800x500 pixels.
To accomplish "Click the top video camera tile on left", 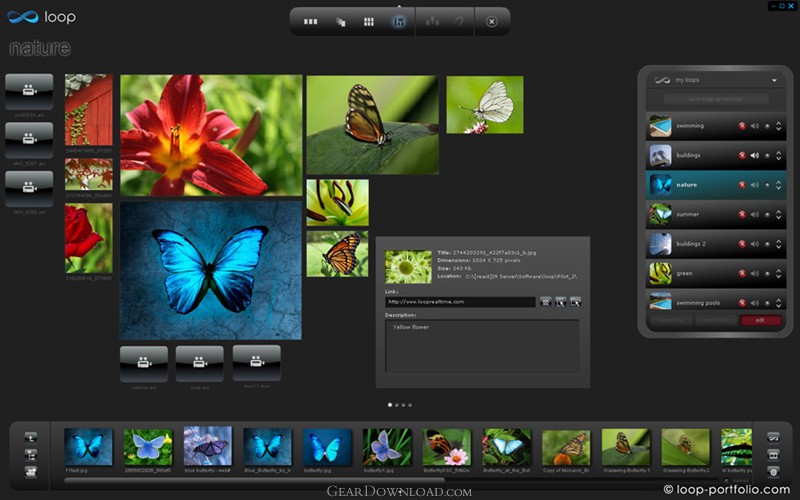I will [29, 91].
